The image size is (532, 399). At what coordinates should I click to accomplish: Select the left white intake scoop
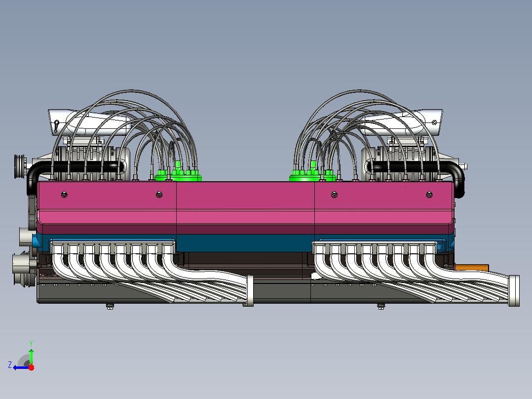[x=88, y=122]
